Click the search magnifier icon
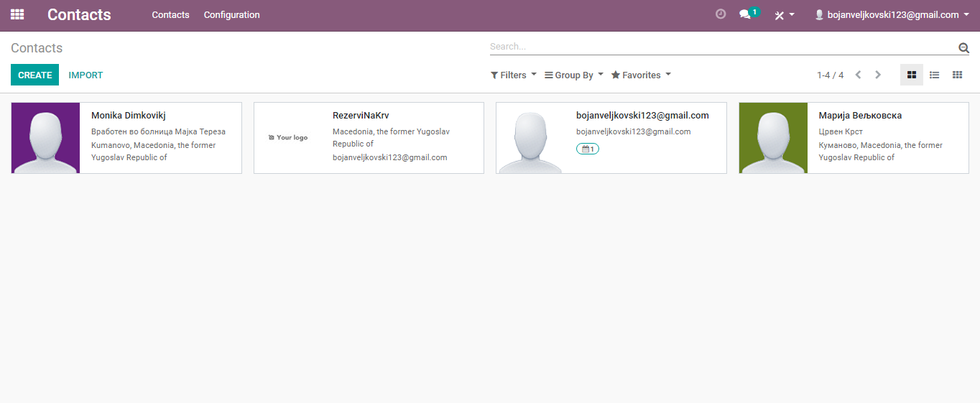The image size is (980, 403). pyautogui.click(x=963, y=48)
